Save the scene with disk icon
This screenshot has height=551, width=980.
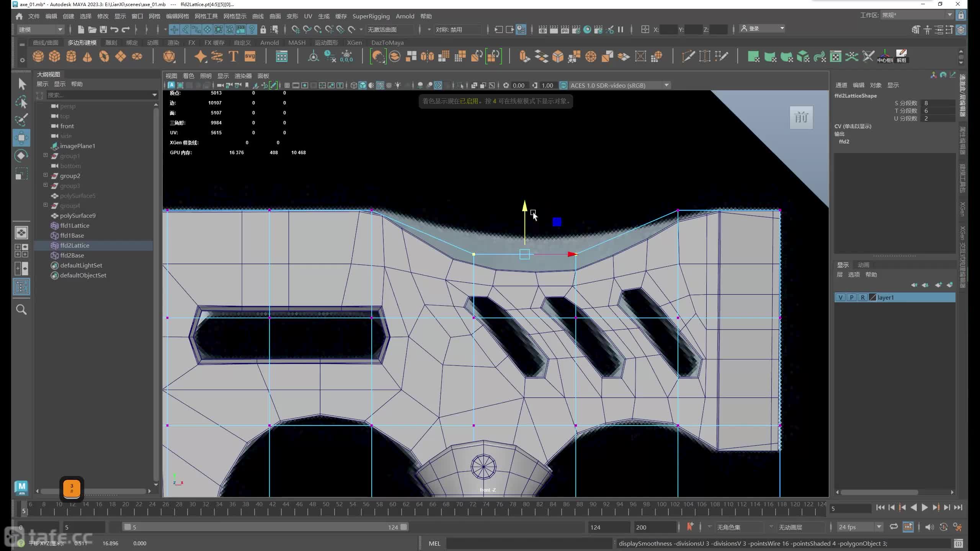point(103,29)
